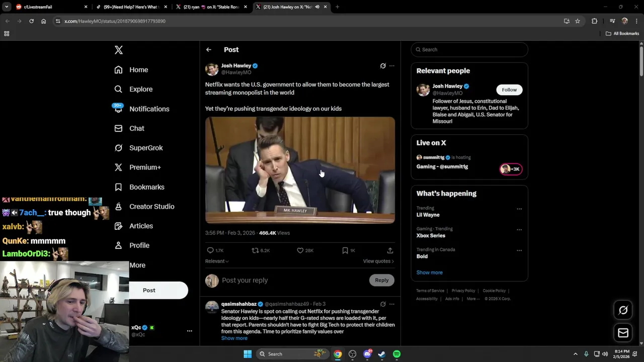Click Show more under What's happening
644x362 pixels.
(x=430, y=273)
